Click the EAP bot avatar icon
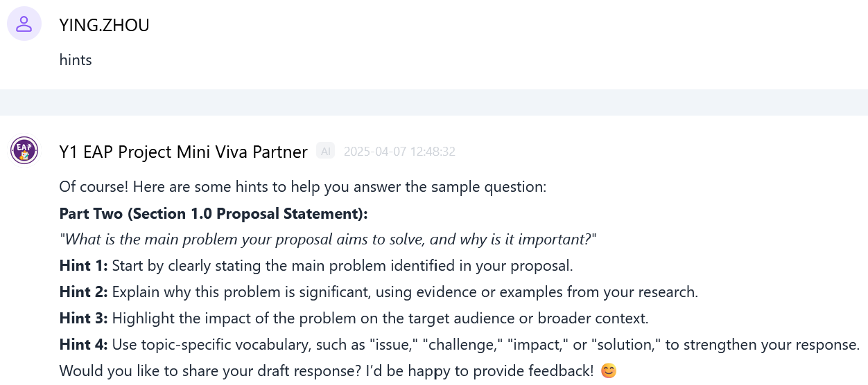 (x=24, y=150)
